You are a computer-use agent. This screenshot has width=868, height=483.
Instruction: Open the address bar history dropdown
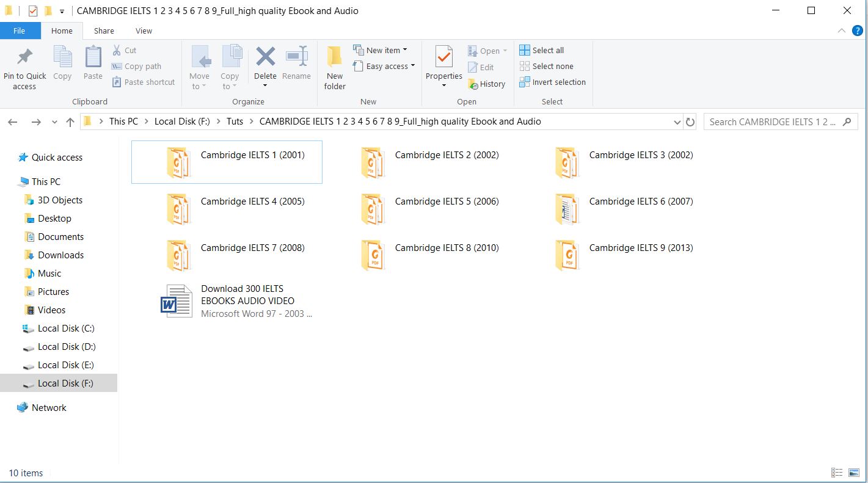click(677, 122)
